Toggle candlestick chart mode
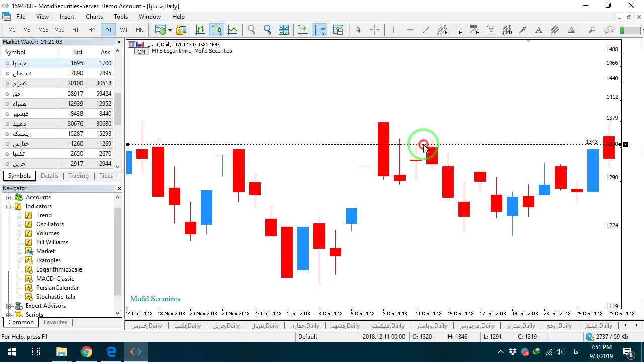The image size is (644, 362). pos(216,30)
